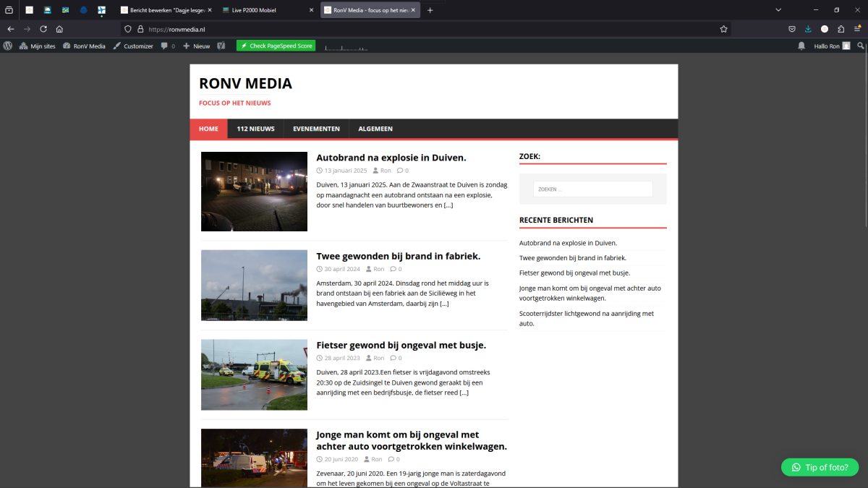Open the Firefox account avatar menu
This screenshot has height=488, width=868.
[x=825, y=29]
